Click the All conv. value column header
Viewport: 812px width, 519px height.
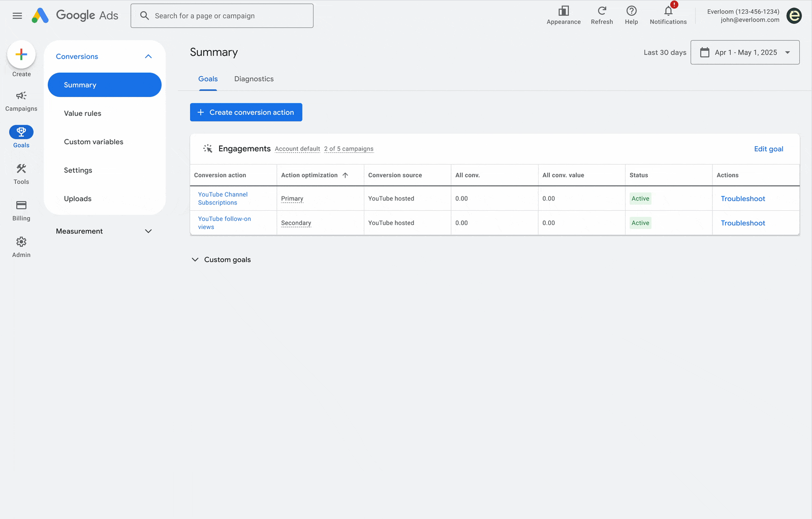pyautogui.click(x=563, y=175)
